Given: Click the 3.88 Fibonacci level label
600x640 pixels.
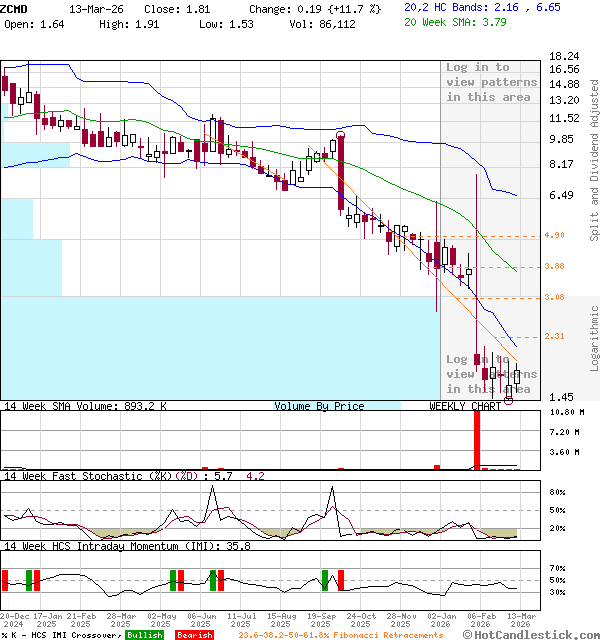Looking at the screenshot, I should point(555,266).
